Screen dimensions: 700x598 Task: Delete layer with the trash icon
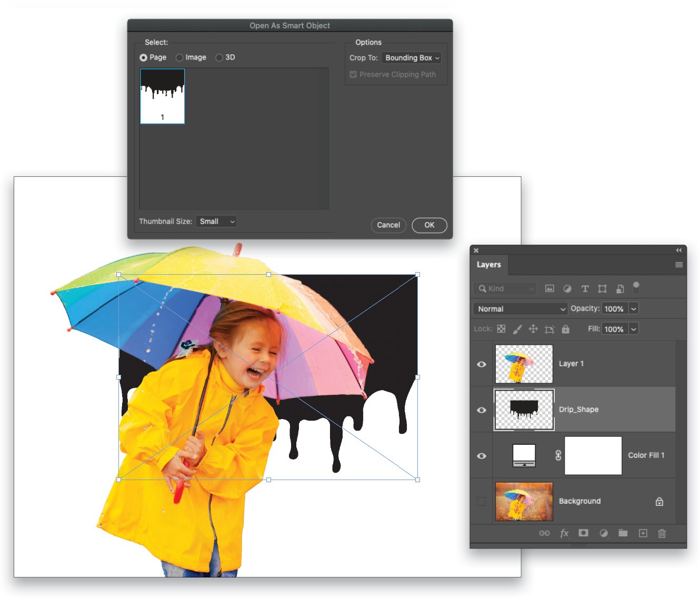pos(662,533)
